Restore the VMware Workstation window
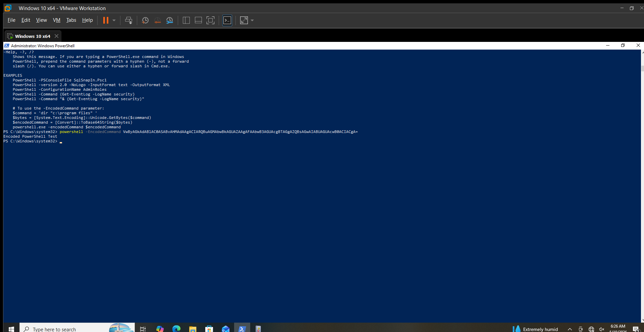Screen dimensions: 644x332 point(632,8)
